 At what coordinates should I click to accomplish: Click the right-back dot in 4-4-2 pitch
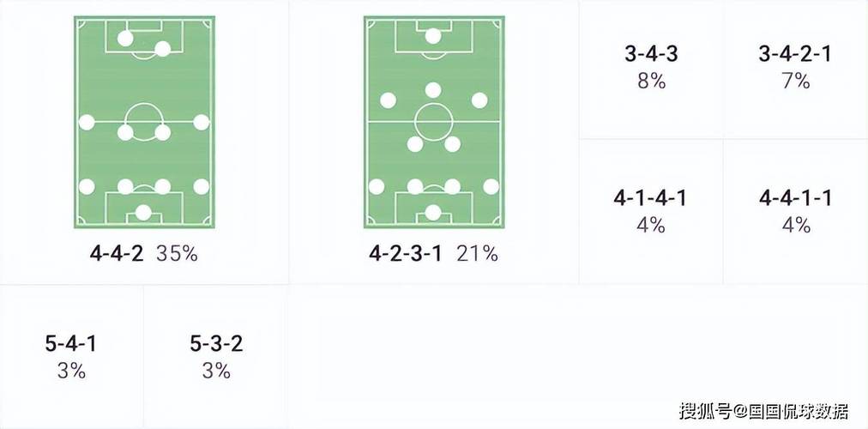tap(202, 186)
